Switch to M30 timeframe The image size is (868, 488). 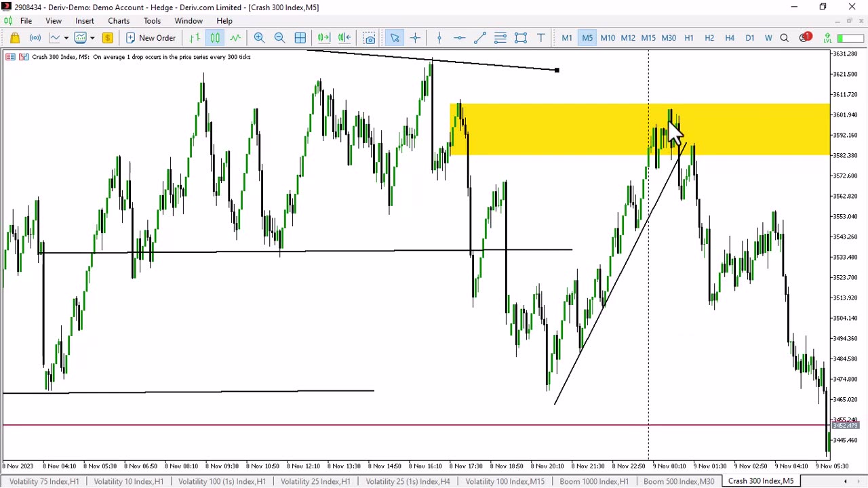(x=669, y=38)
